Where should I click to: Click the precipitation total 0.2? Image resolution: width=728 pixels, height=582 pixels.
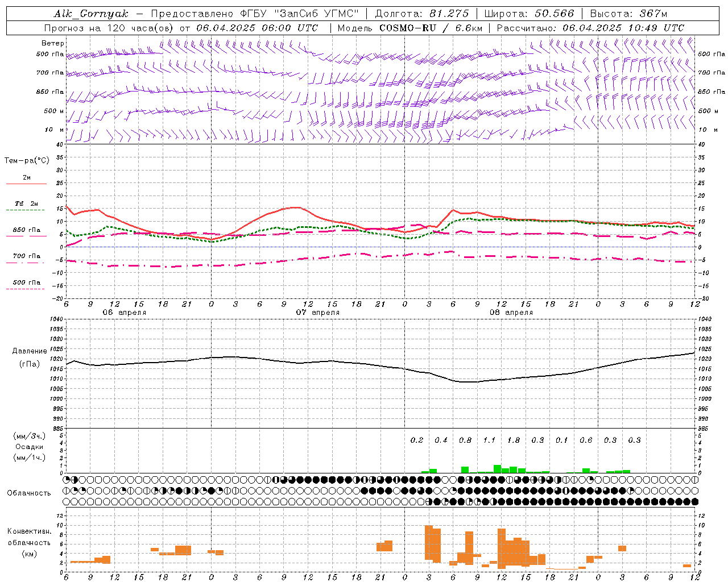(x=417, y=440)
